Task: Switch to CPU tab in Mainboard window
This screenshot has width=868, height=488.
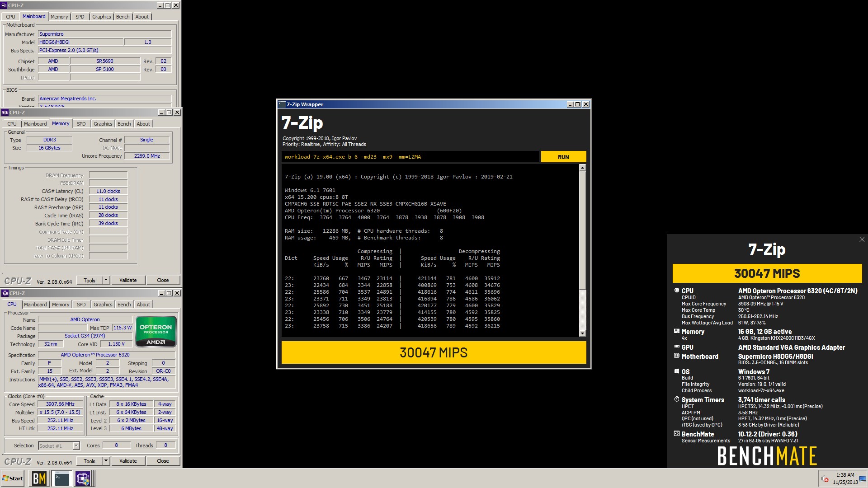Action: click(x=10, y=17)
